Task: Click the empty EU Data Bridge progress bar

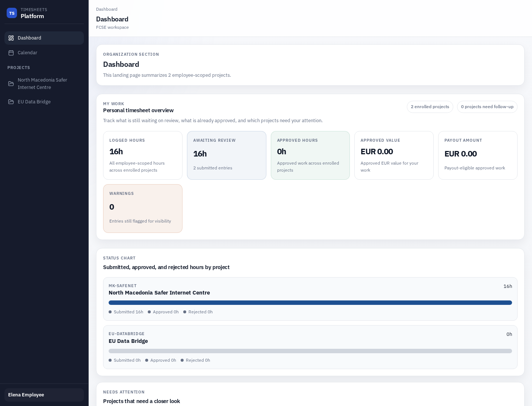Action: click(310, 351)
